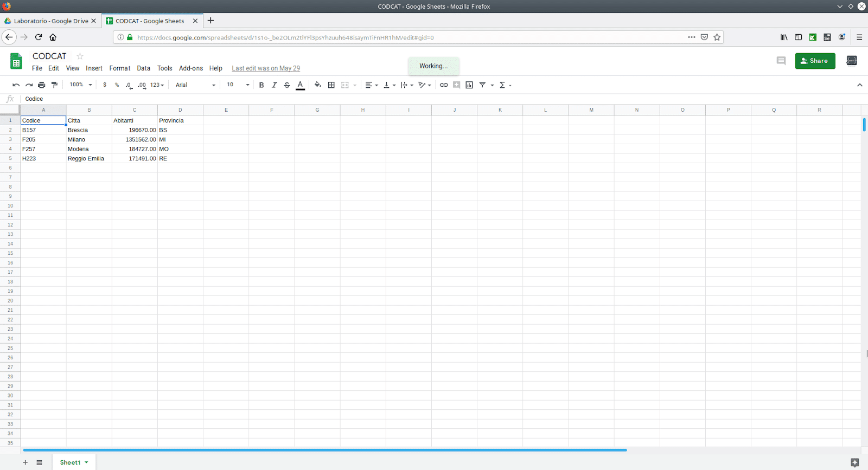This screenshot has height=470, width=868.
Task: Expand the filter views dropdown arrow
Action: (x=492, y=85)
